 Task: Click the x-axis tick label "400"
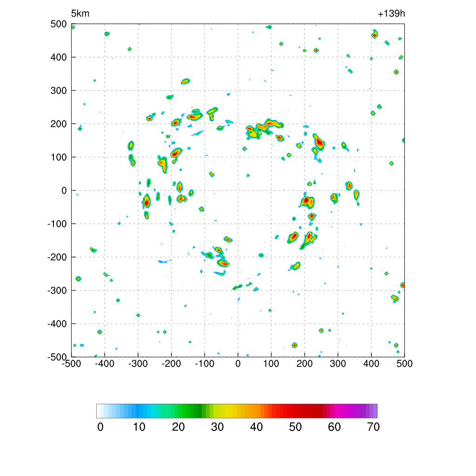pos(371,364)
